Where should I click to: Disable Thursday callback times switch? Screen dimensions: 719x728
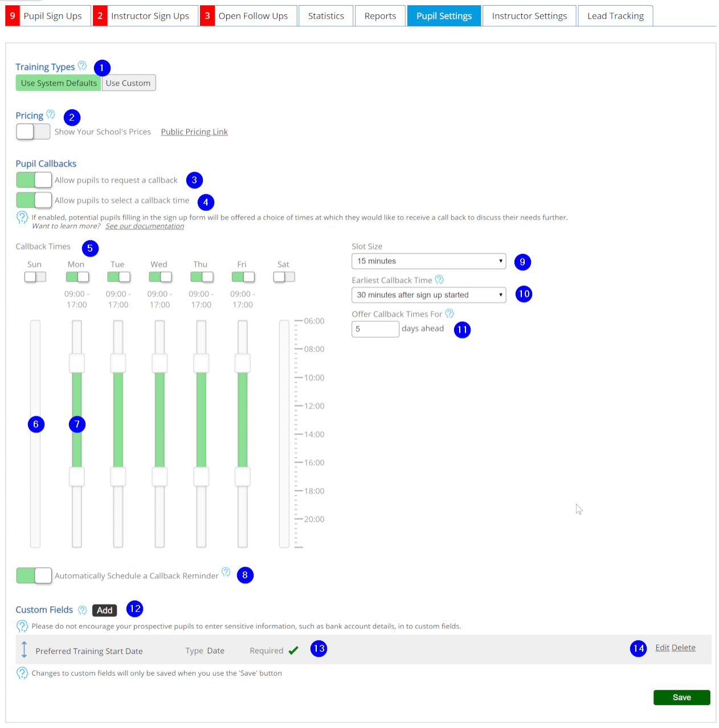coord(202,277)
